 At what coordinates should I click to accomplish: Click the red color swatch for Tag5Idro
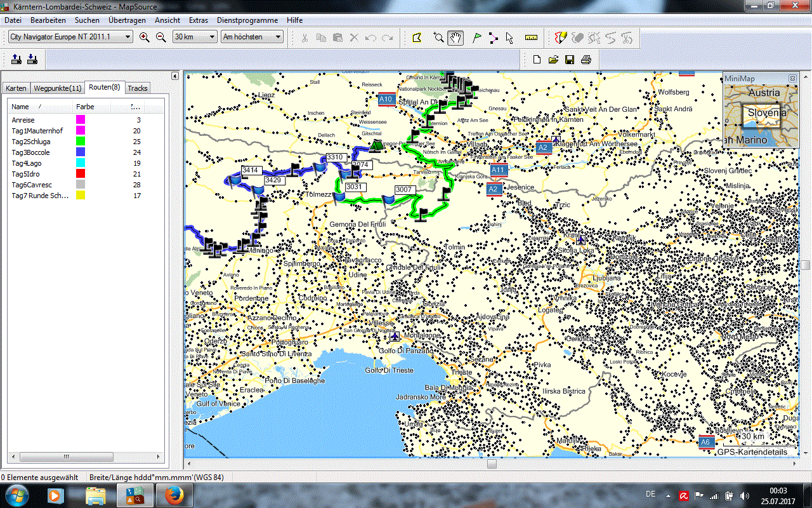tap(81, 174)
